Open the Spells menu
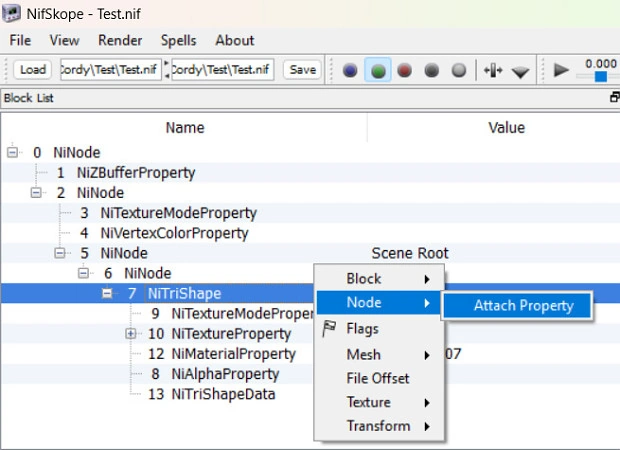 [178, 40]
